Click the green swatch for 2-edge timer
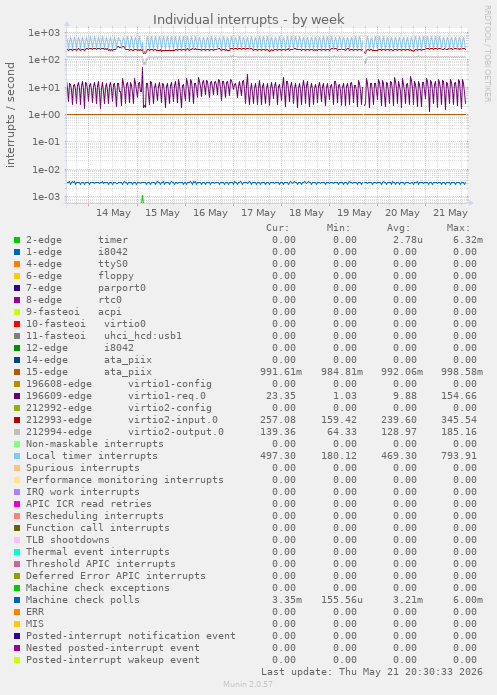 17,240
